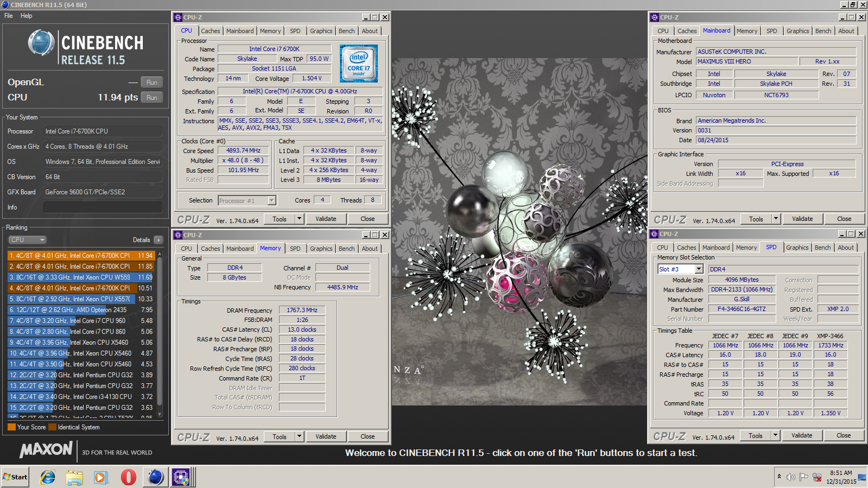Launch Windows Media Player from taskbar
Image resolution: width=868 pixels, height=488 pixels.
coord(101,477)
